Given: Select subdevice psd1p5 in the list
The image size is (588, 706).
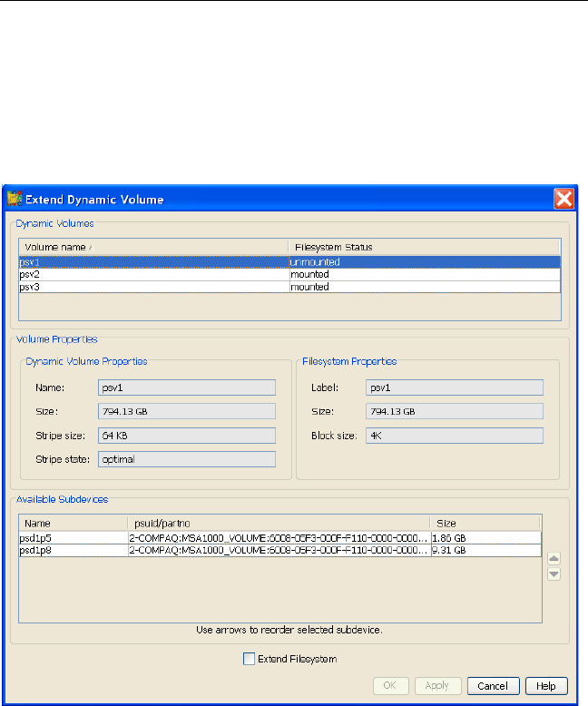Looking at the screenshot, I should coord(73,537).
